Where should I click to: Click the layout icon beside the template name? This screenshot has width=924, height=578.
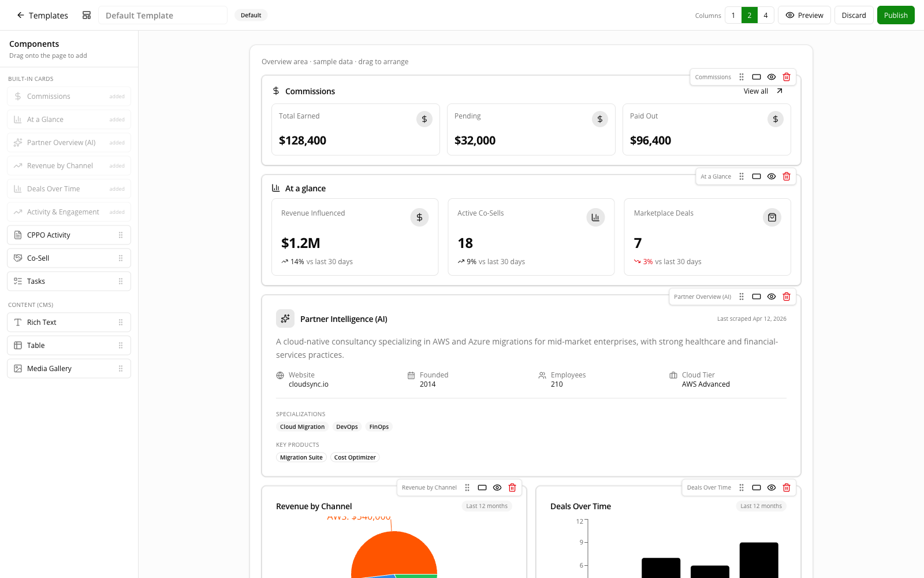coord(87,16)
